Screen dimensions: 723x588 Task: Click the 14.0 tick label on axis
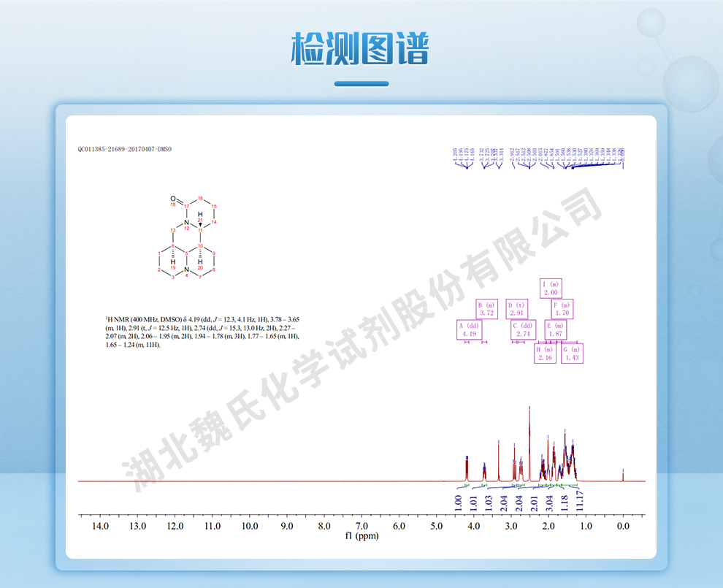click(x=99, y=525)
